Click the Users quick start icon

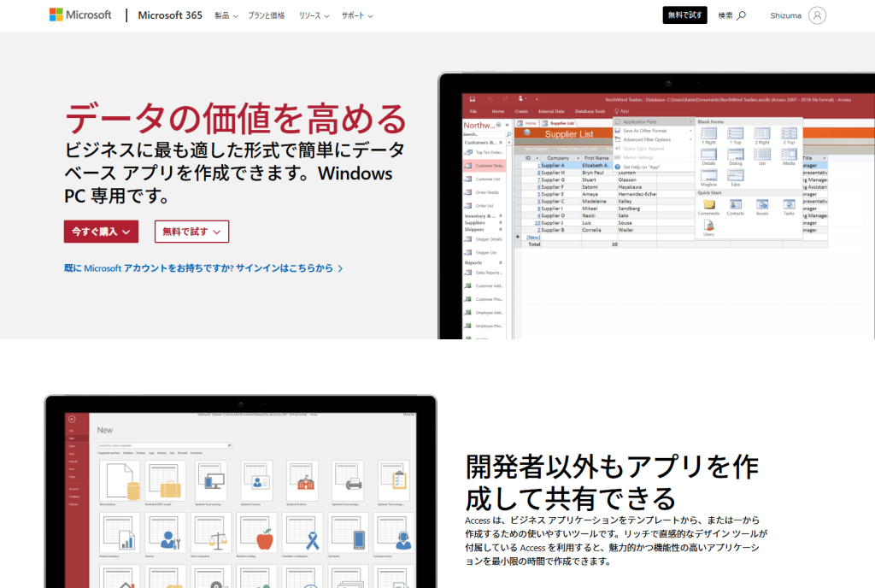[708, 227]
